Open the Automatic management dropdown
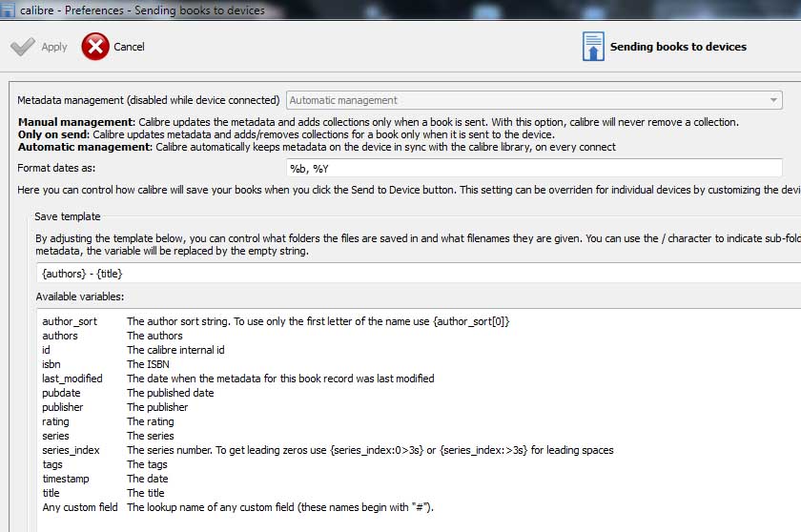The image size is (801, 532). [x=534, y=100]
